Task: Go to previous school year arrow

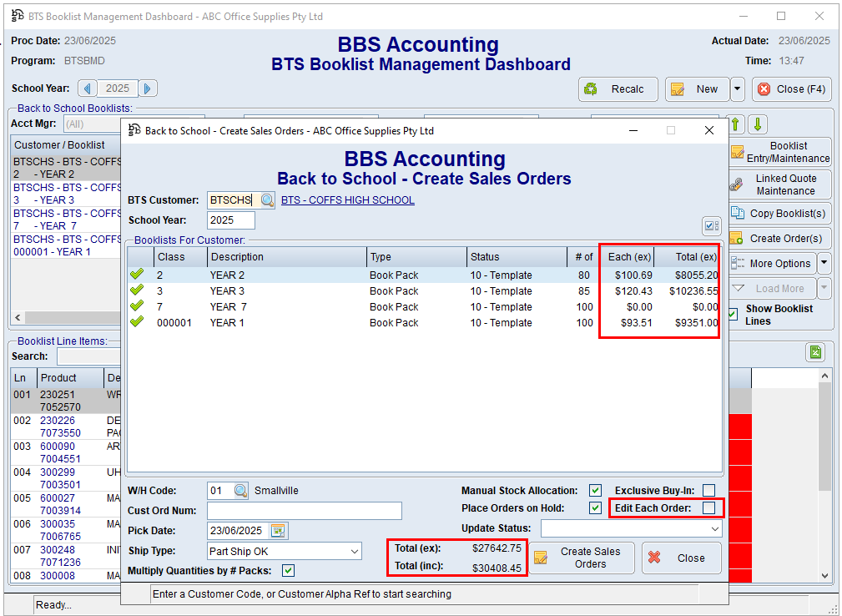Action: 88,88
